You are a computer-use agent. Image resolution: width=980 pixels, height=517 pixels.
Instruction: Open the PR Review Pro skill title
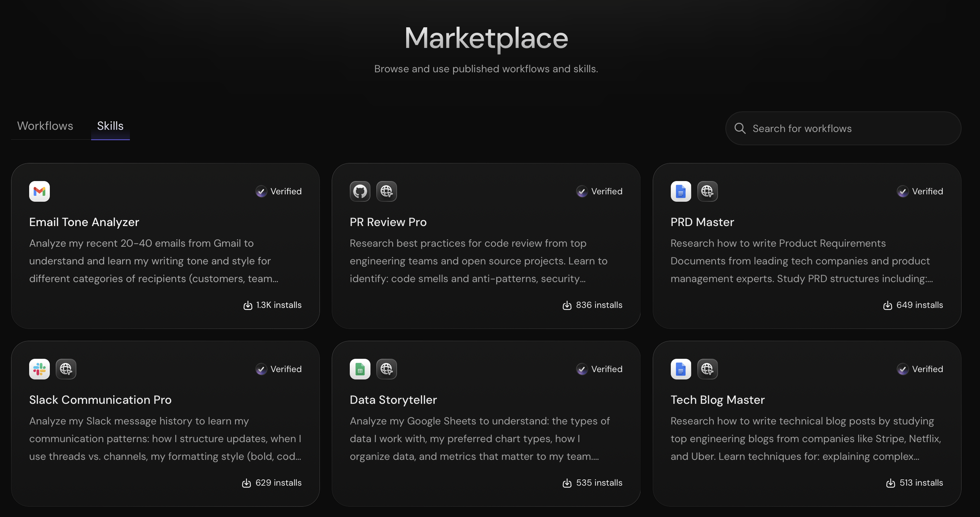(388, 222)
